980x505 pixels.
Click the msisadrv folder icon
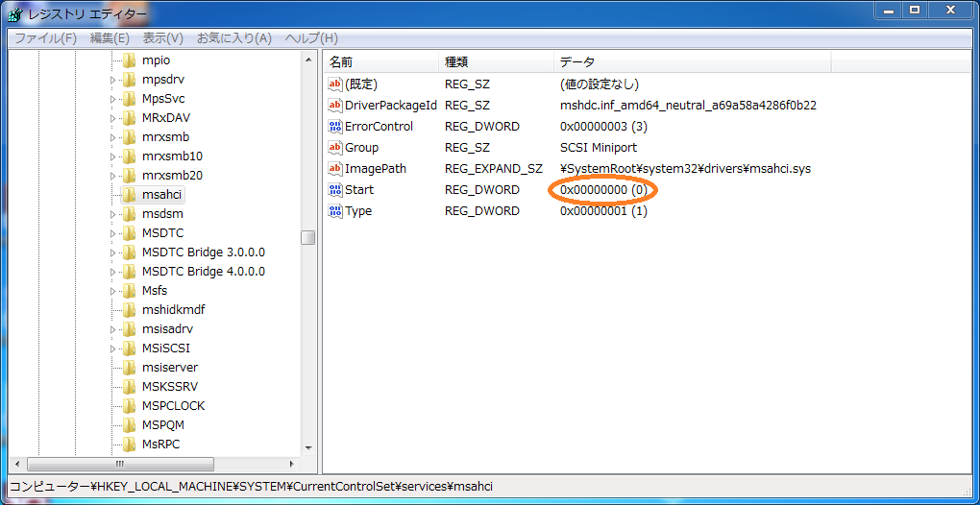tap(129, 329)
